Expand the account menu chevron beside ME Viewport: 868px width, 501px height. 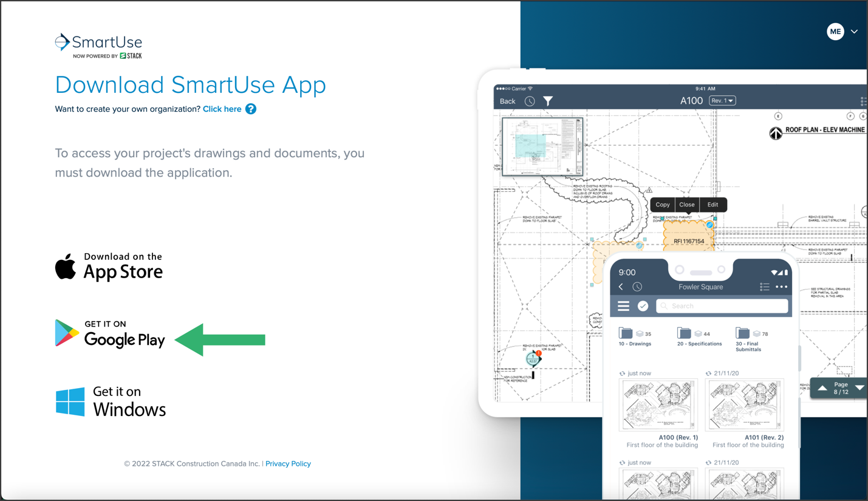click(x=854, y=32)
